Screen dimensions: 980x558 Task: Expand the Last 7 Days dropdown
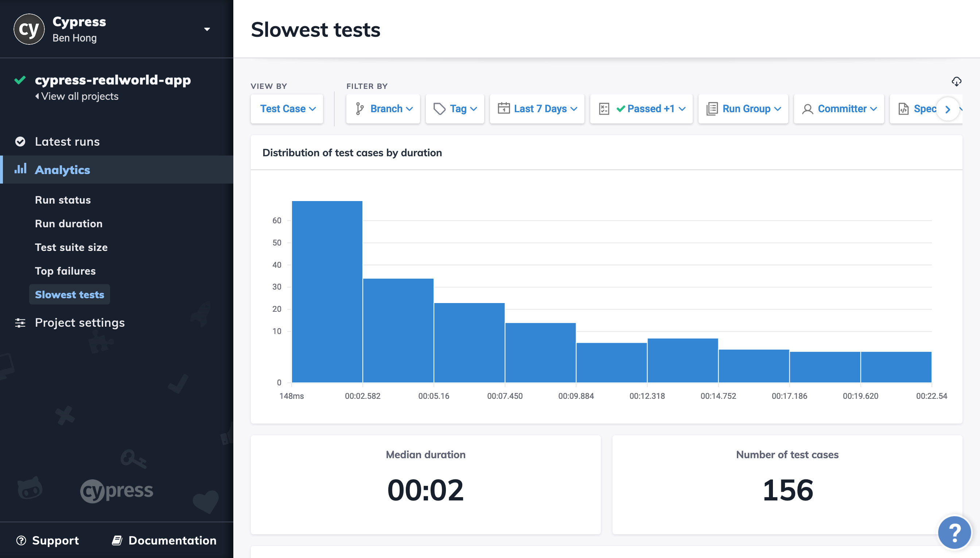[x=538, y=109]
